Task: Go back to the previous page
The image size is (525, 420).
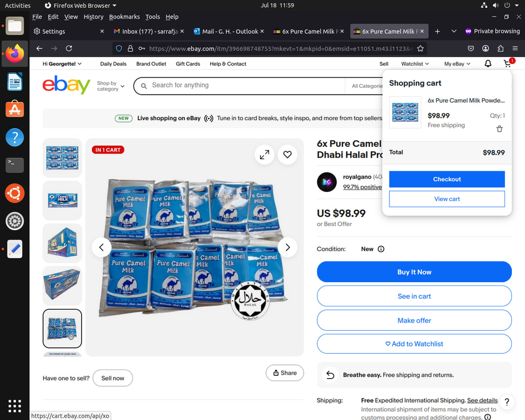Action: (39, 48)
